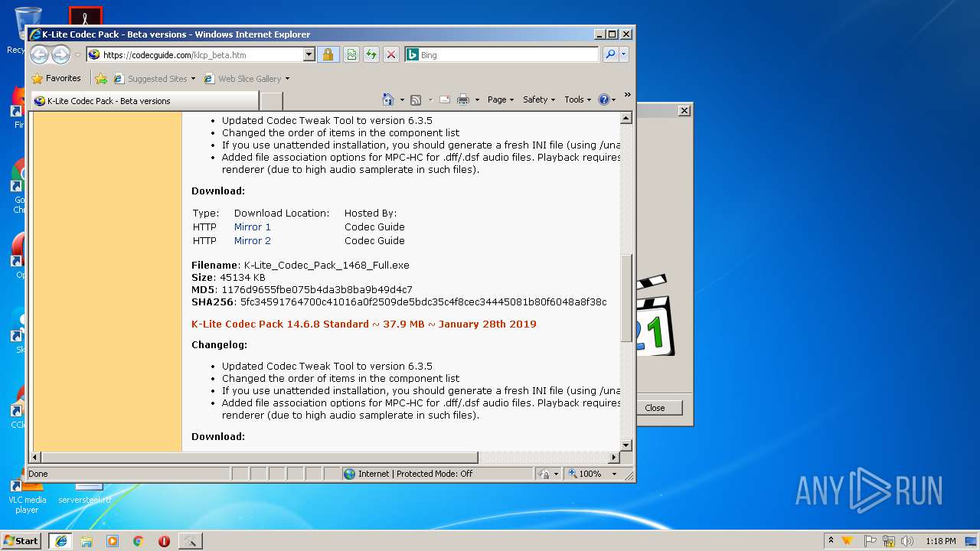Click Internet Explorer taskbar icon
The width and height of the screenshot is (980, 551).
pos(60,541)
